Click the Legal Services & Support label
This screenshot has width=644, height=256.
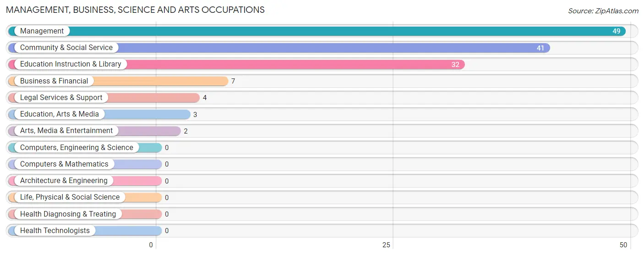click(61, 98)
